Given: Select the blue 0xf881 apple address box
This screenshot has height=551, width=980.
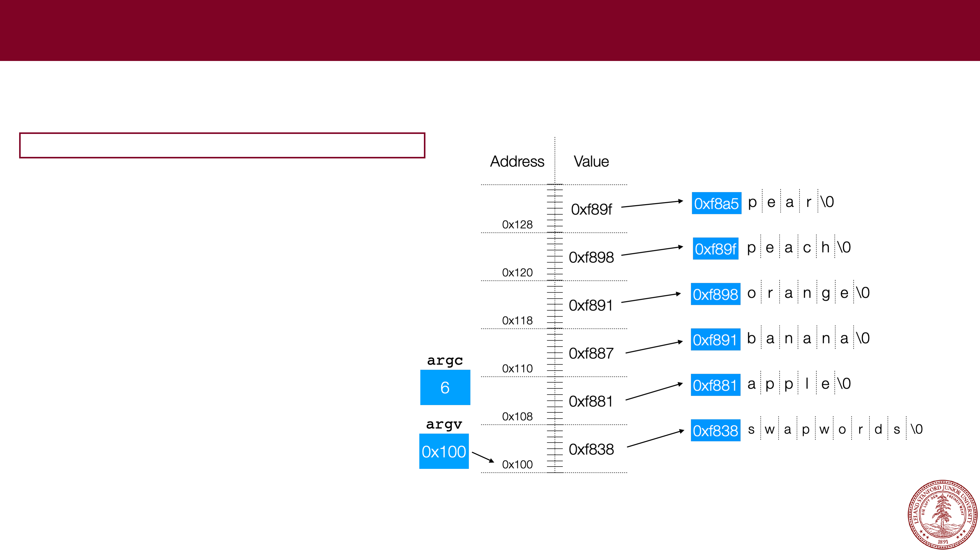Looking at the screenshot, I should [715, 385].
